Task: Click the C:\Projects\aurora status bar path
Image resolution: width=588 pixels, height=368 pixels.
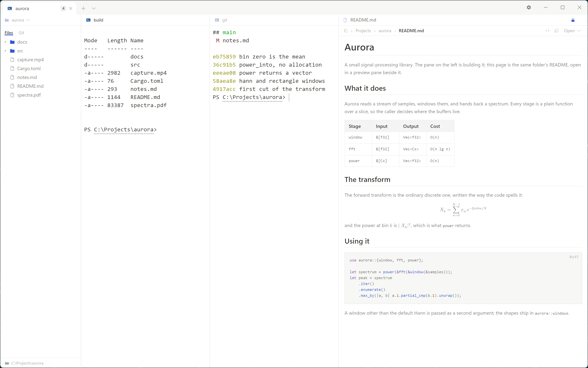Action: [x=27, y=363]
